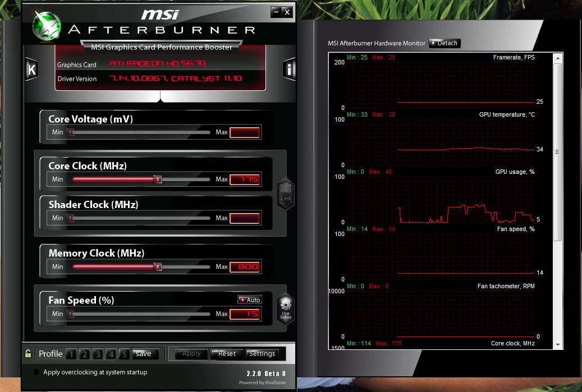
Task: Click the MSI Afterburner Hardware Monitor title
Action: [377, 43]
